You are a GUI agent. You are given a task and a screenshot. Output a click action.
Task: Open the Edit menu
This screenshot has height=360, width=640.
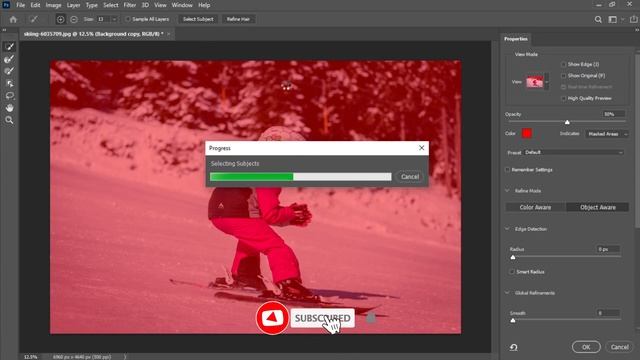[36, 5]
